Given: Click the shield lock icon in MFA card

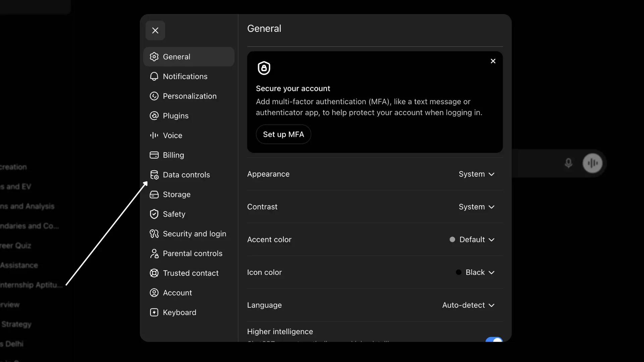Looking at the screenshot, I should pyautogui.click(x=264, y=68).
